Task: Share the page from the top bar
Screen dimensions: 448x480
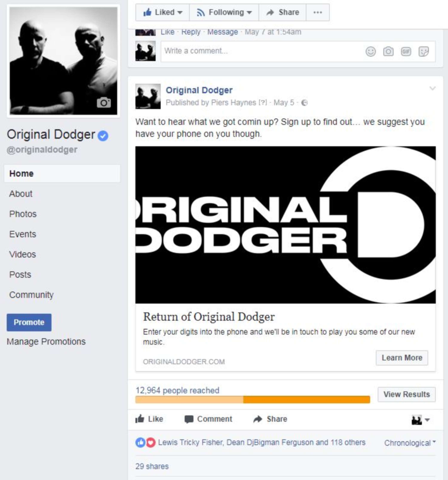Action: point(283,12)
